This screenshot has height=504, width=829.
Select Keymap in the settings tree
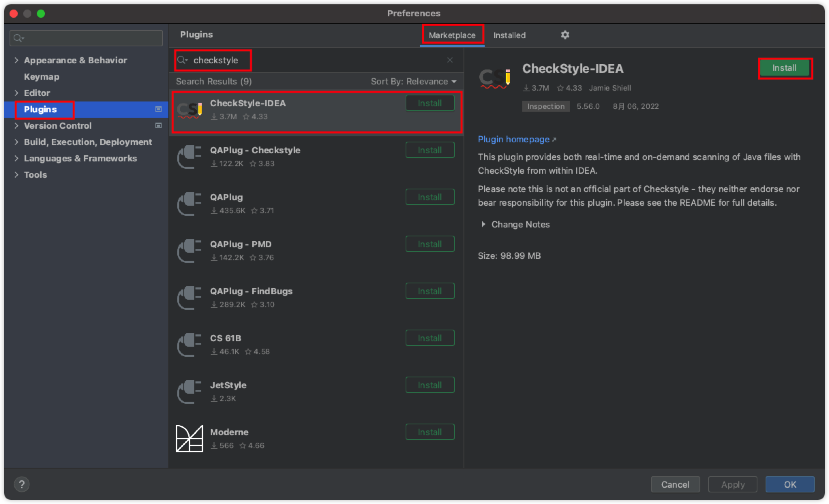(x=42, y=77)
